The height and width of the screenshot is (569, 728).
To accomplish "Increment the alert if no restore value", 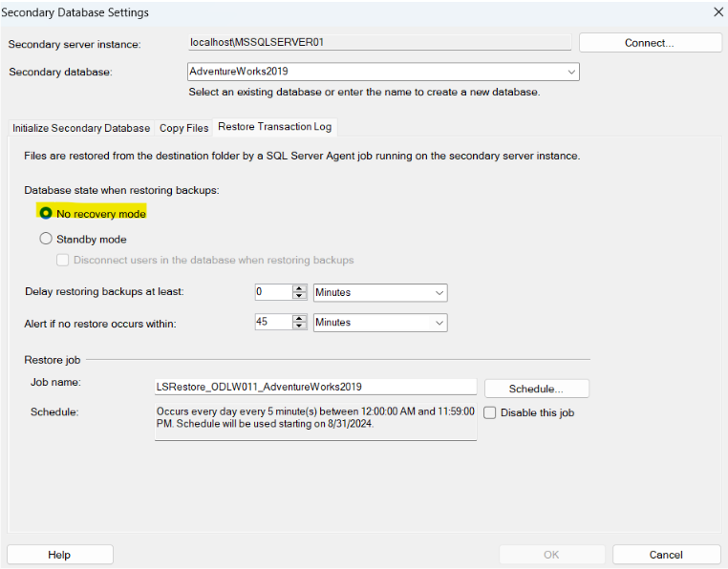I will point(300,319).
